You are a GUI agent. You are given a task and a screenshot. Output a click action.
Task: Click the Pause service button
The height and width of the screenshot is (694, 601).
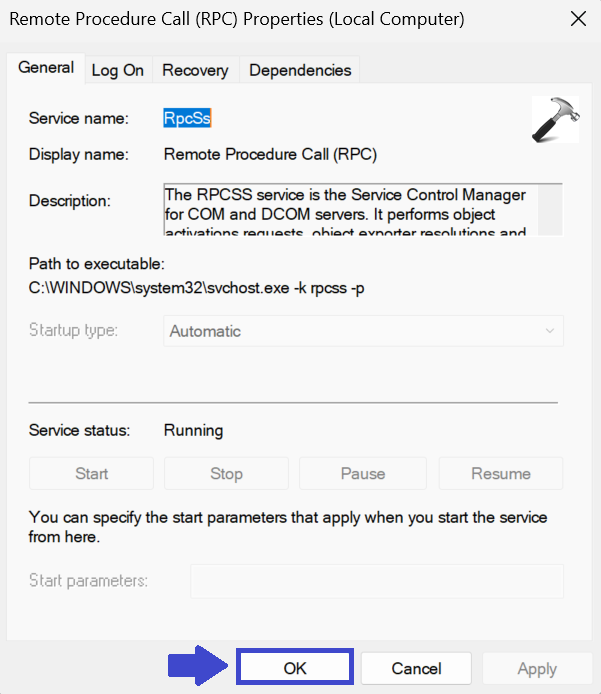363,473
